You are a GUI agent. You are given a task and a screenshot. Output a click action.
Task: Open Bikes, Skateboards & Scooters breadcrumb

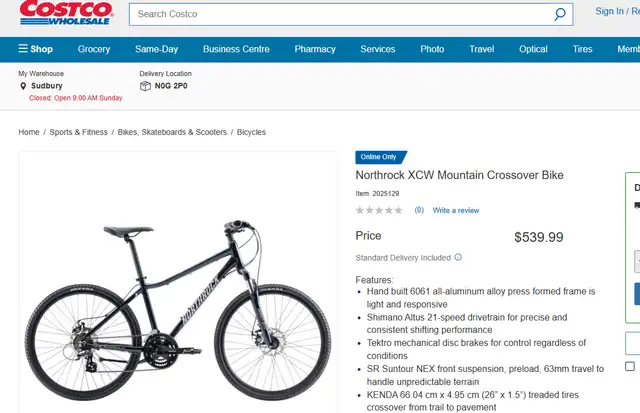point(172,132)
